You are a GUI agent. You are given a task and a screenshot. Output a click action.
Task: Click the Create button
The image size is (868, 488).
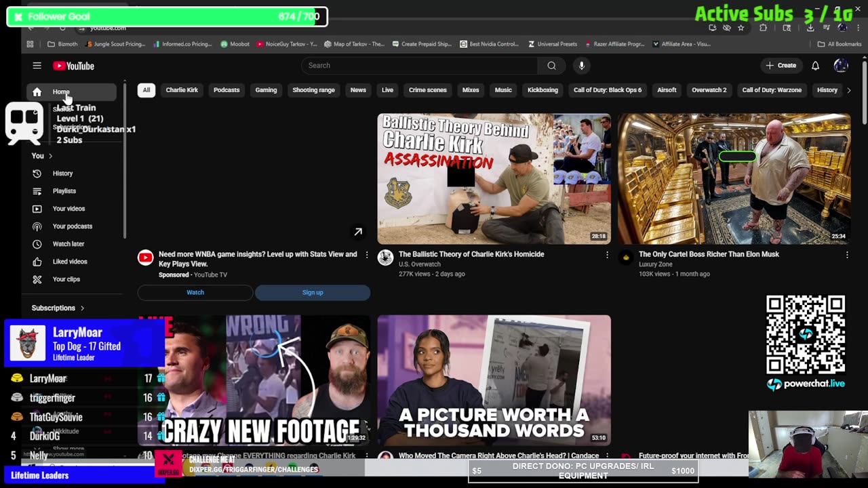781,66
